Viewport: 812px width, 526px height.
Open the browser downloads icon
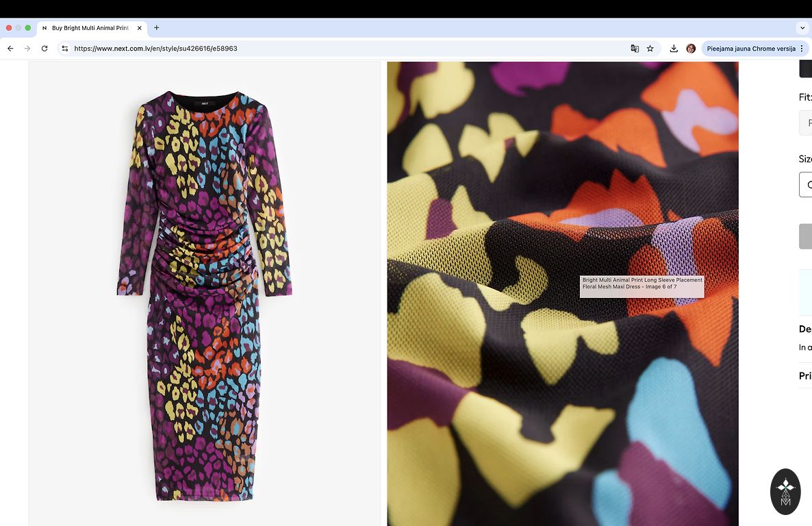(674, 49)
